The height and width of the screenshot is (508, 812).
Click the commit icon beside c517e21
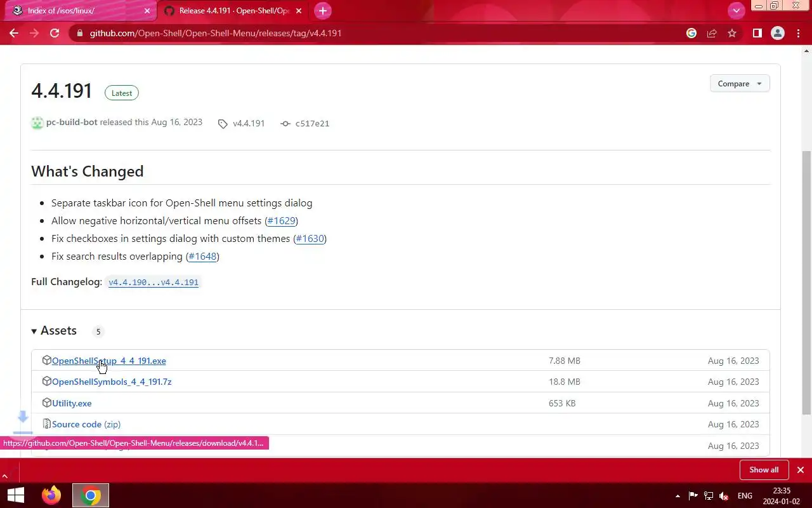click(x=285, y=124)
